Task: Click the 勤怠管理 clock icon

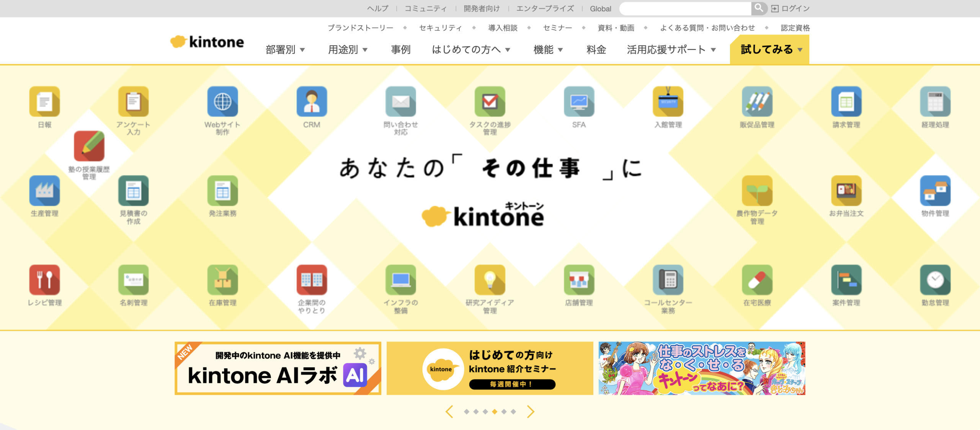Action: tap(935, 280)
